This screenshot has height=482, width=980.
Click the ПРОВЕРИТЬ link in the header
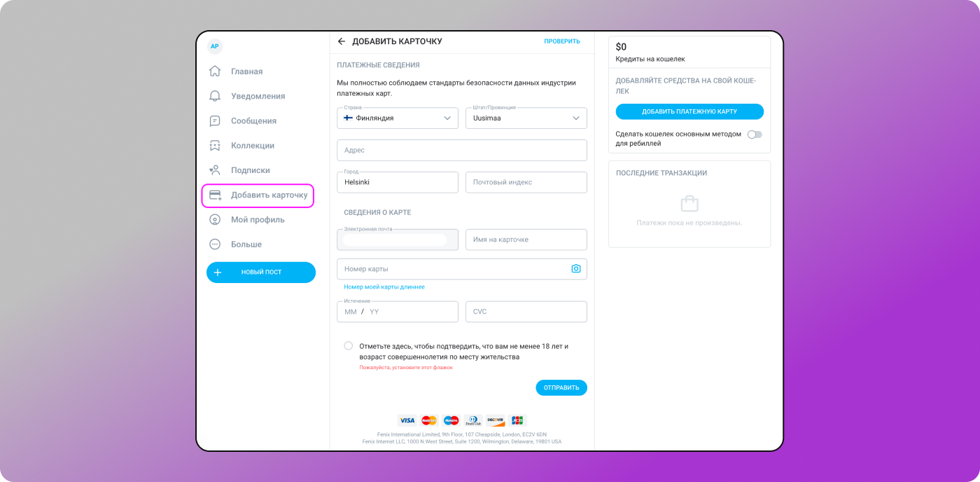coord(562,41)
